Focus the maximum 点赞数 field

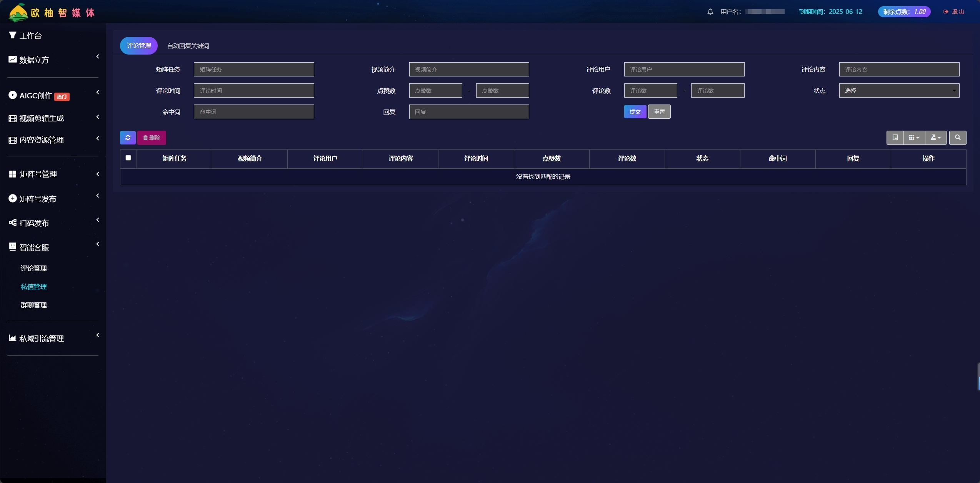pos(503,91)
